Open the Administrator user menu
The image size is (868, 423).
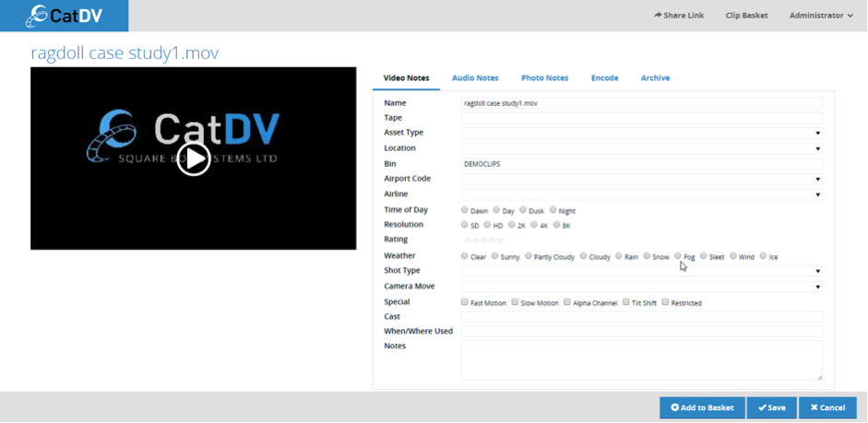point(821,16)
